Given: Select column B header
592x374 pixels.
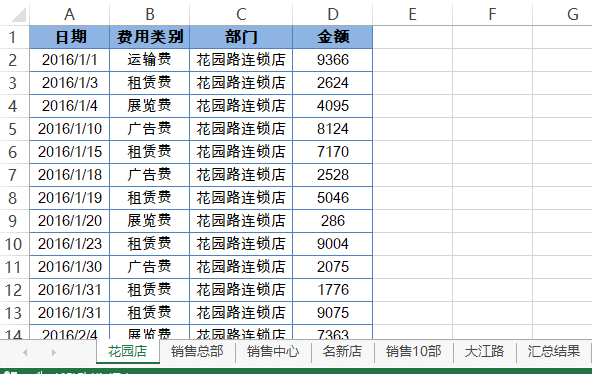Looking at the screenshot, I should (x=150, y=14).
